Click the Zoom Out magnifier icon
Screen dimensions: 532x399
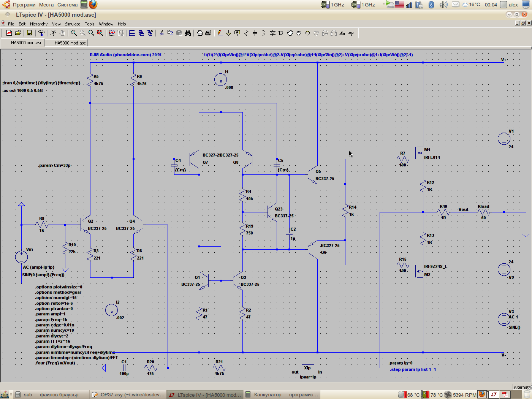tap(91, 33)
